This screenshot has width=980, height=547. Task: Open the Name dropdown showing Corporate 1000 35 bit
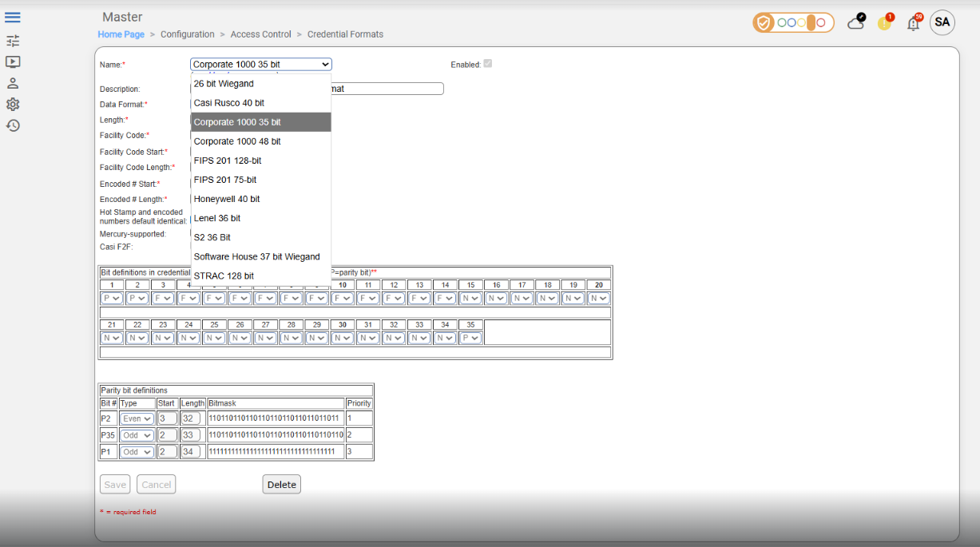[x=260, y=65]
